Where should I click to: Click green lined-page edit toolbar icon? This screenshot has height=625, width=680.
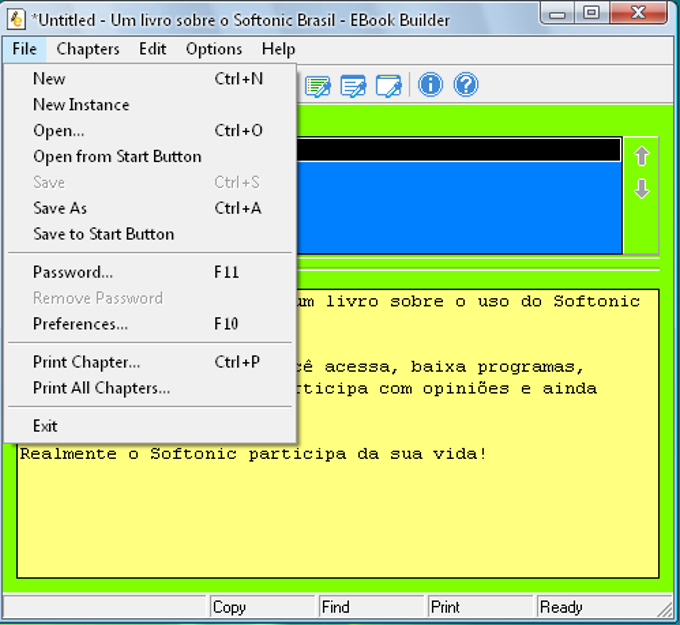[318, 85]
